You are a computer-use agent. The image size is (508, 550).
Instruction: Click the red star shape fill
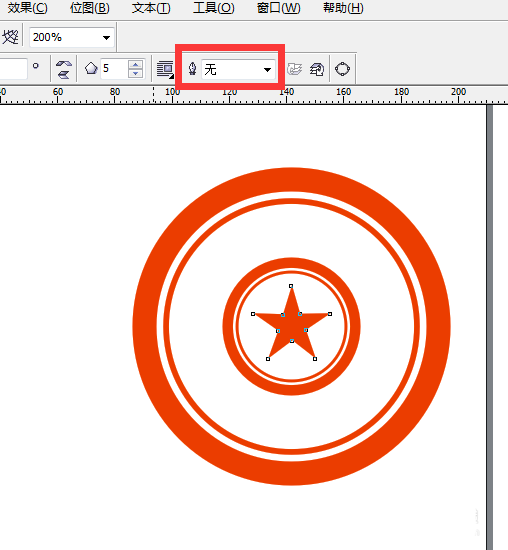pyautogui.click(x=291, y=324)
